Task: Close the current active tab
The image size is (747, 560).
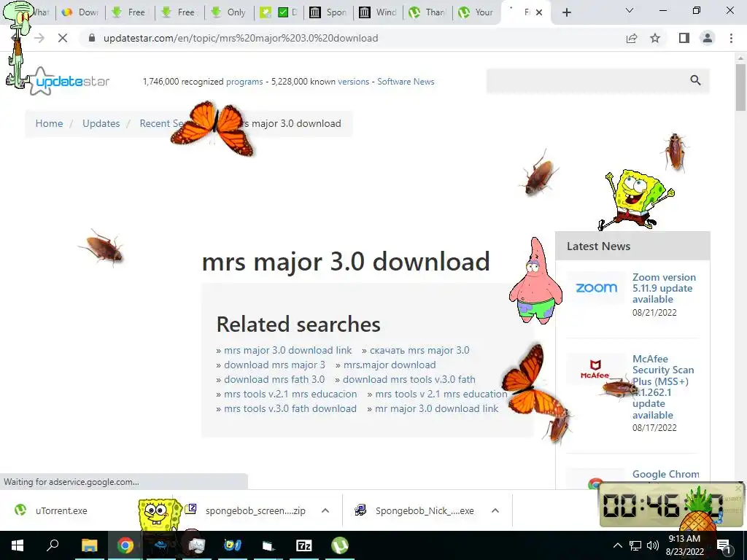Action: (x=539, y=12)
